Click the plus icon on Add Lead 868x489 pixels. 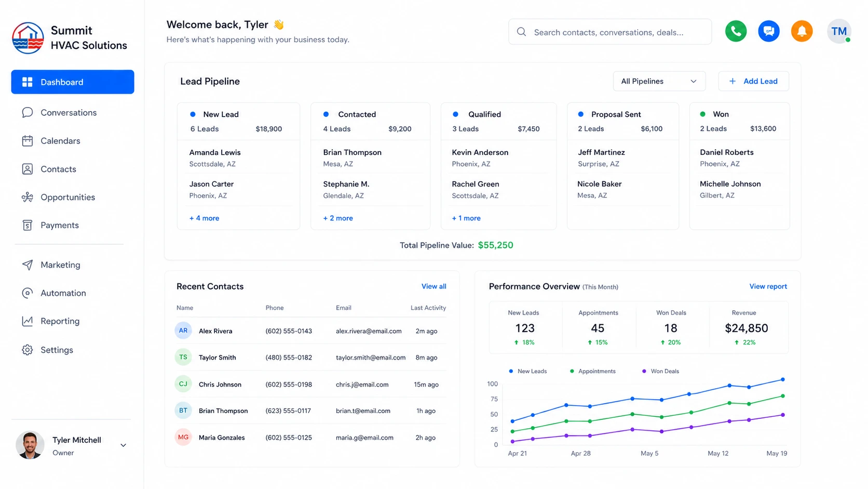point(733,81)
